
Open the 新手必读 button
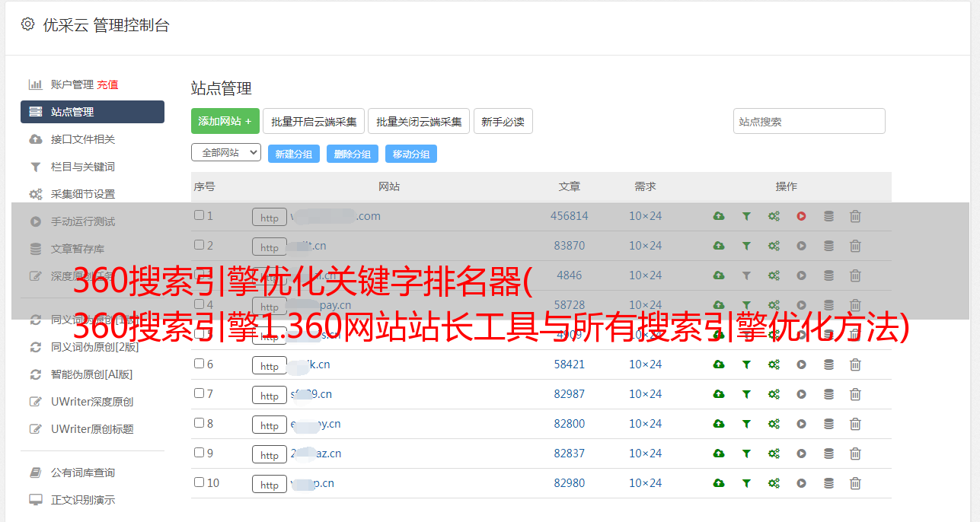(503, 121)
